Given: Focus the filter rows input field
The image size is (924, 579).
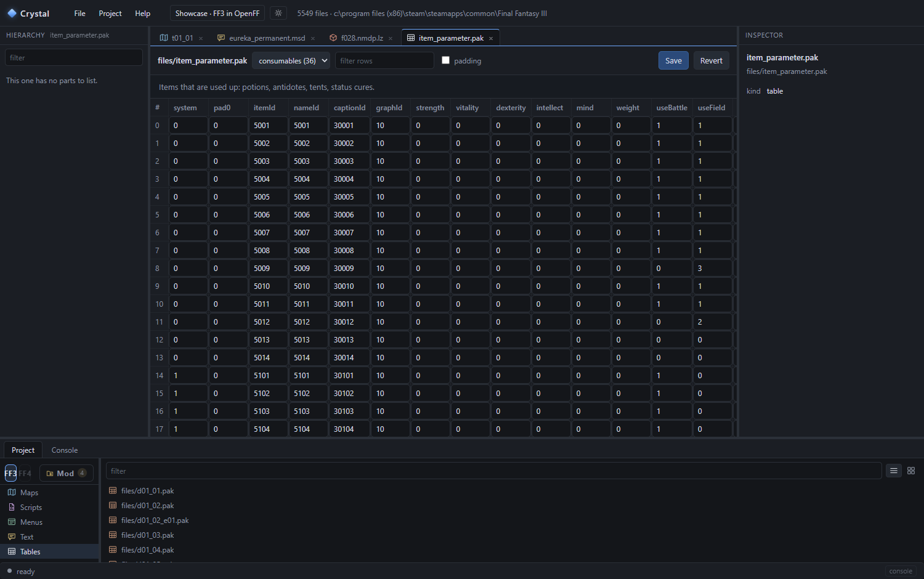Looking at the screenshot, I should click(x=384, y=60).
